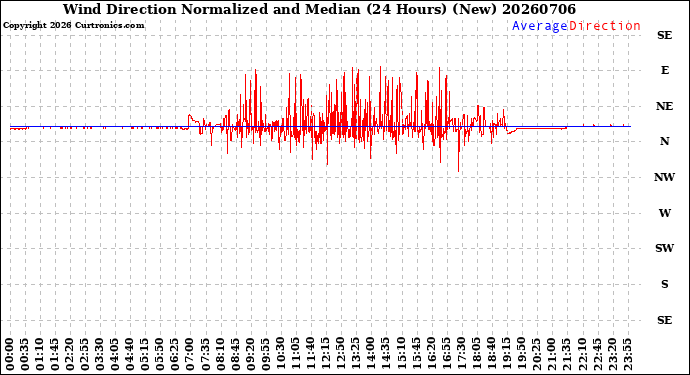Viewport: 690px width, 375px height.
Task: Click the red Direction legend label
Action: coord(605,26)
